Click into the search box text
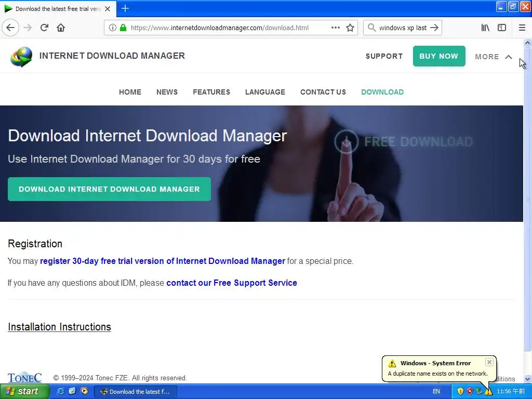The image size is (532, 399). pyautogui.click(x=403, y=28)
